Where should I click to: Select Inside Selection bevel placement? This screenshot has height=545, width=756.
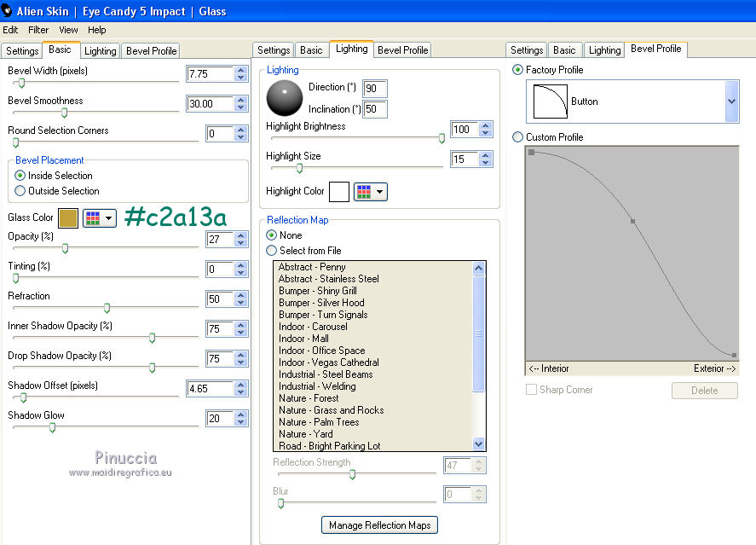[20, 176]
